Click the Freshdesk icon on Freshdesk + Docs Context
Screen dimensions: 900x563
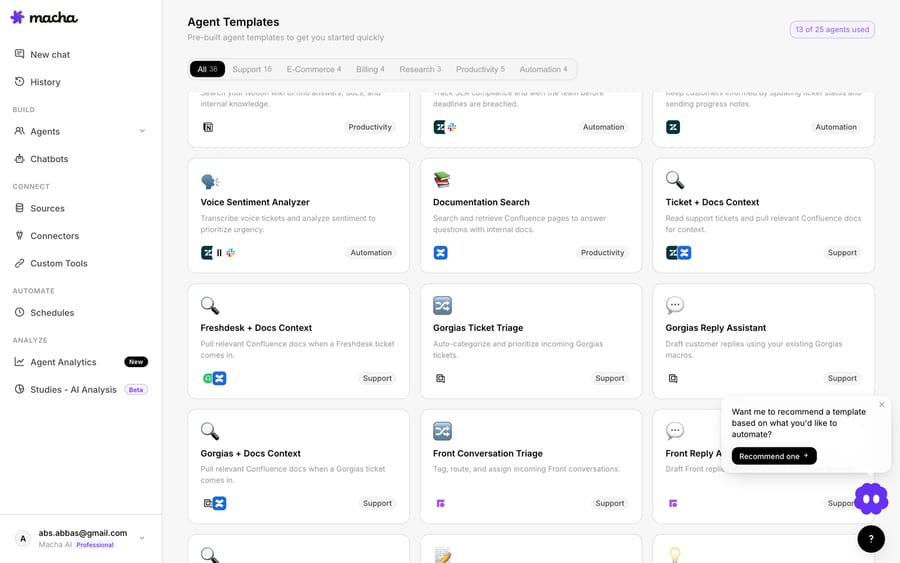pos(208,379)
